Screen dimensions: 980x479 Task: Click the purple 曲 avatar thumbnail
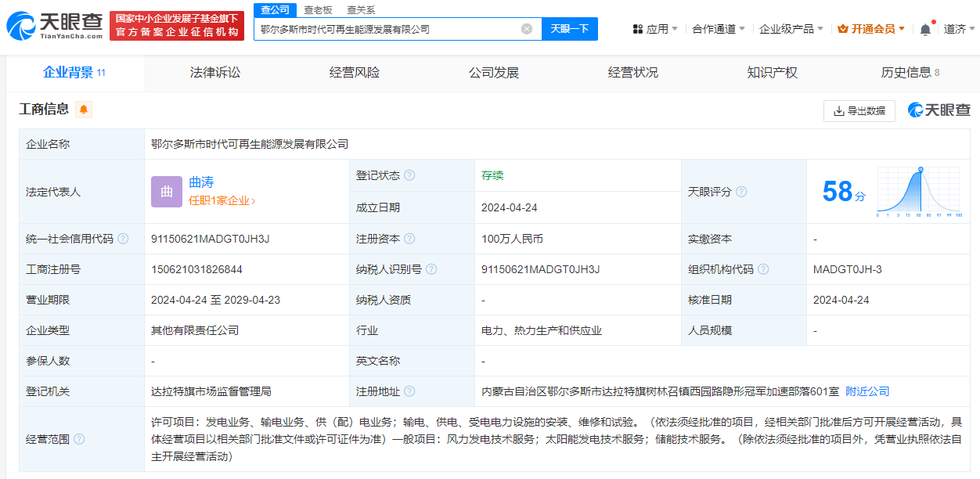pyautogui.click(x=166, y=192)
